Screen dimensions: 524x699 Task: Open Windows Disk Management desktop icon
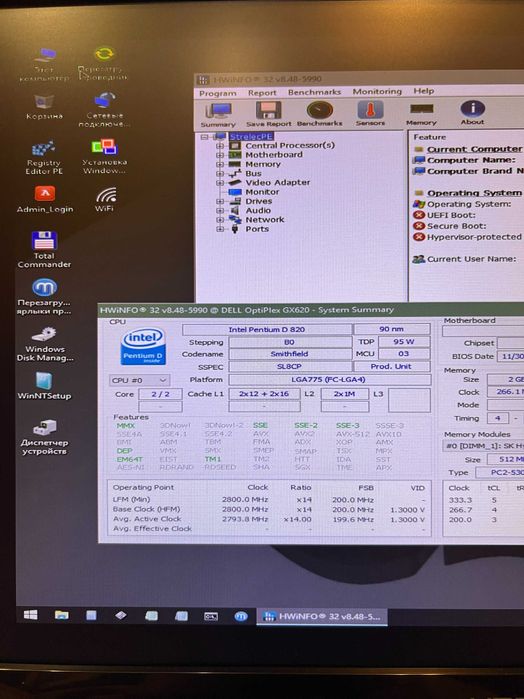[45, 344]
